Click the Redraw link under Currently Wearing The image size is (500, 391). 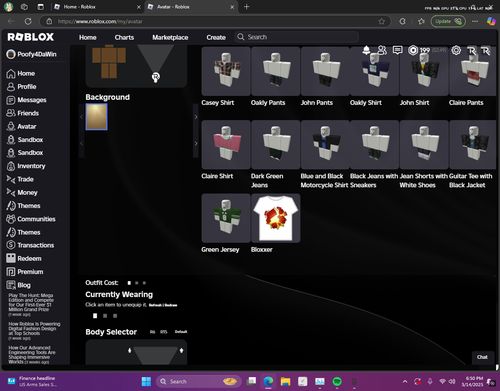coord(171,305)
